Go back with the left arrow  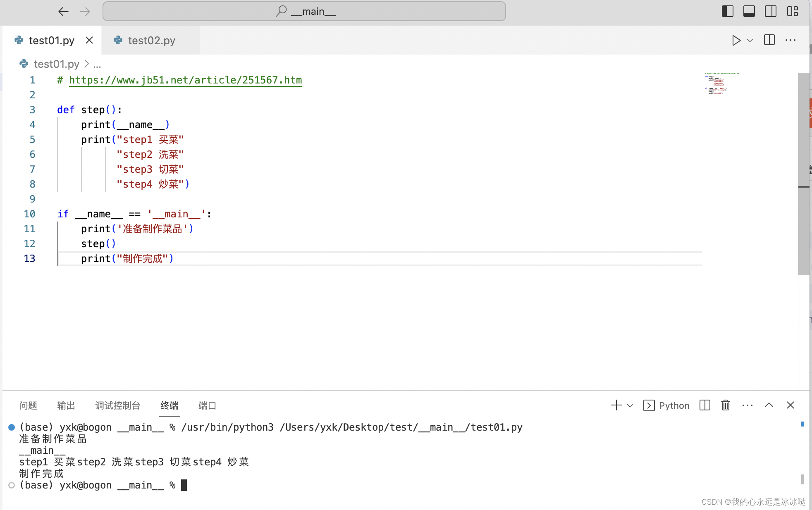pos(63,12)
